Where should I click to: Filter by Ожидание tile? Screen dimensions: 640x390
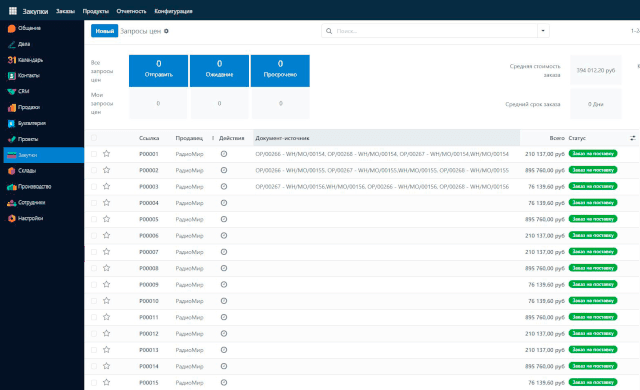pos(219,71)
